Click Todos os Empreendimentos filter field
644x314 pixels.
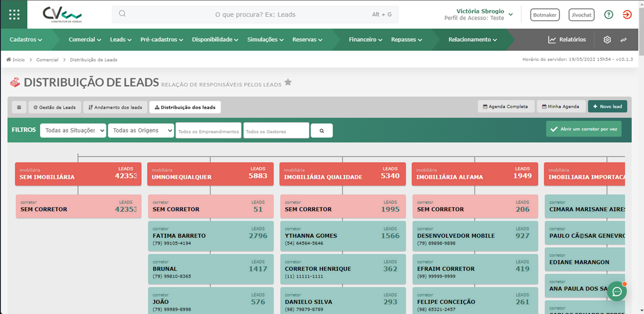pos(209,131)
